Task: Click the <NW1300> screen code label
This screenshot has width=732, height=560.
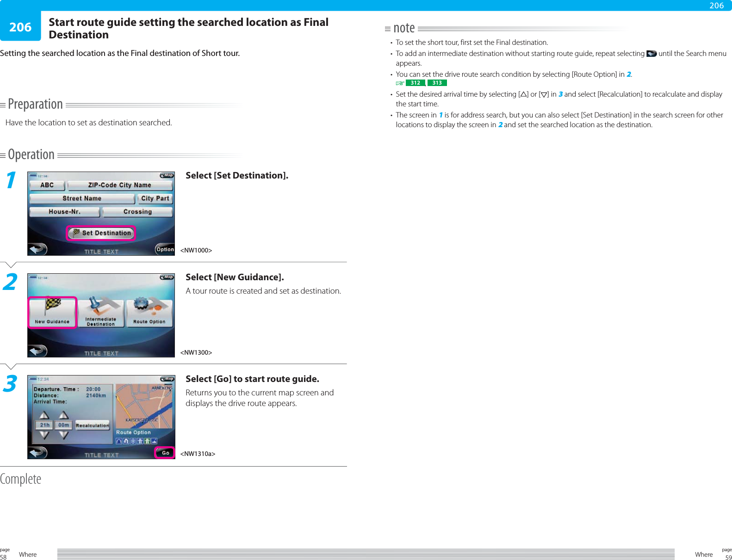Action: (196, 352)
